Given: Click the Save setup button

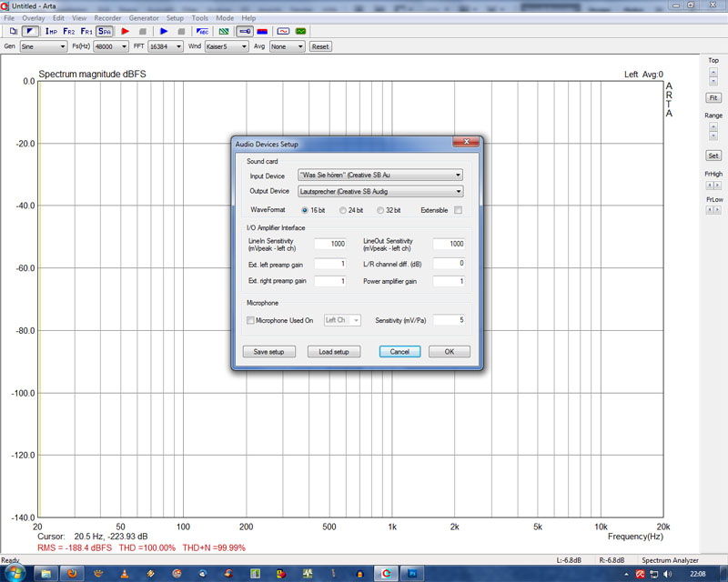Looking at the screenshot, I should click(268, 352).
